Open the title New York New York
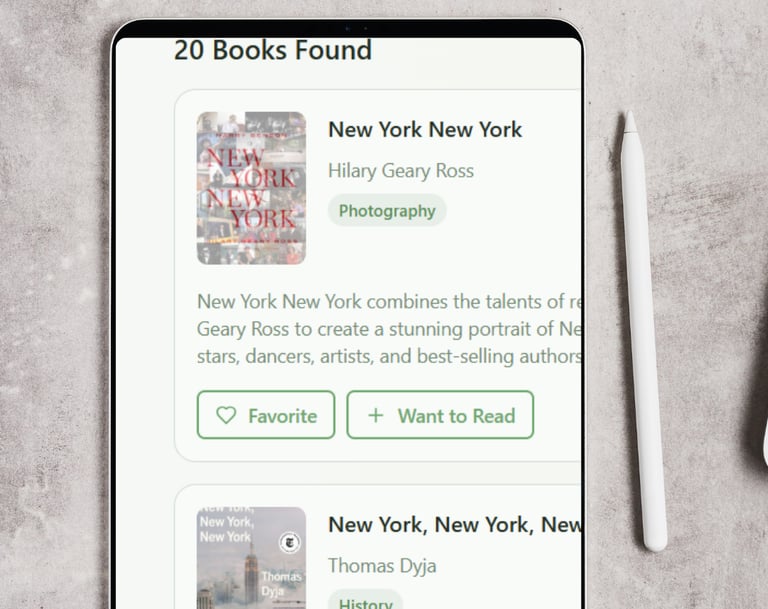The height and width of the screenshot is (609, 768). click(425, 130)
